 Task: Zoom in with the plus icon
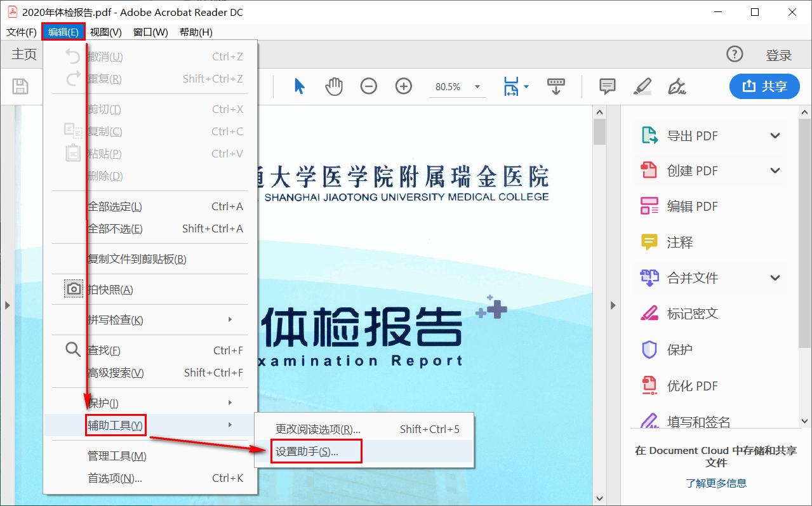pyautogui.click(x=404, y=86)
